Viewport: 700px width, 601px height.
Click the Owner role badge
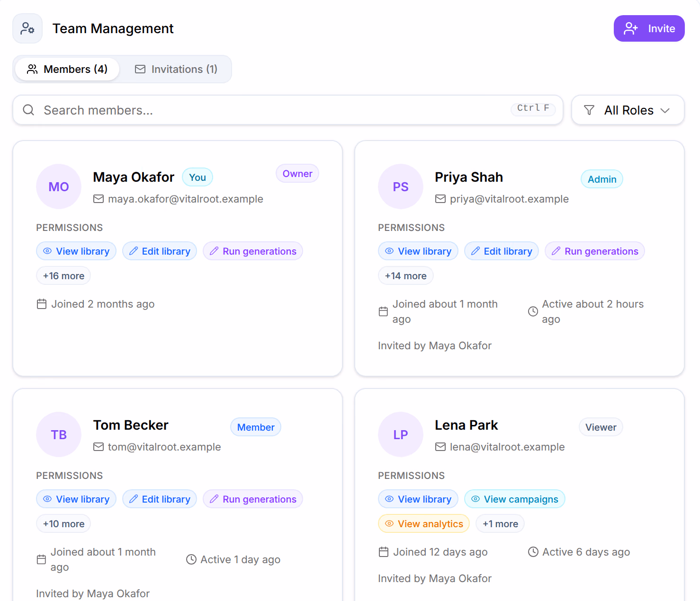coord(297,174)
